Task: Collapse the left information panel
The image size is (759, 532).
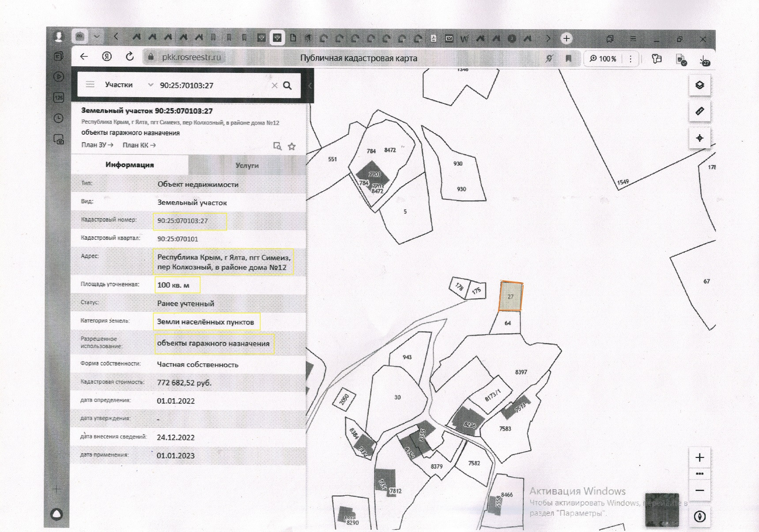Action: [x=310, y=86]
